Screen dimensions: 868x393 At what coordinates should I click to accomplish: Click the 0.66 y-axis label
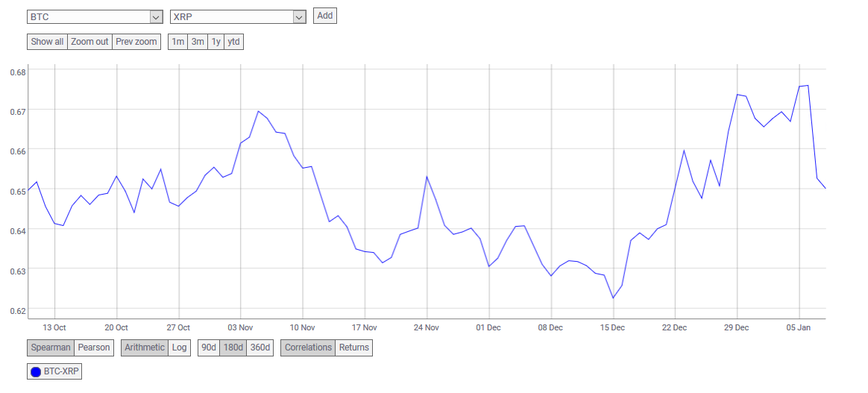17,151
